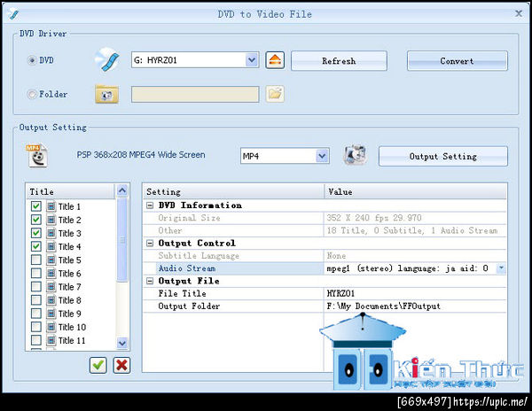Screen dimensions: 532x411
Task: Click the File Title value HYRZ01
Action: click(x=340, y=293)
